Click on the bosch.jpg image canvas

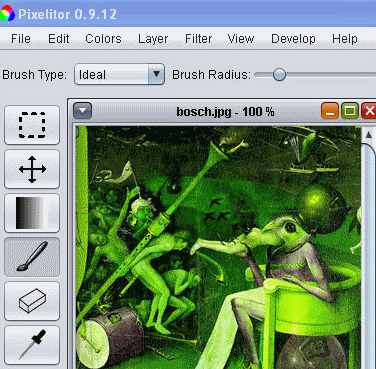click(x=218, y=247)
